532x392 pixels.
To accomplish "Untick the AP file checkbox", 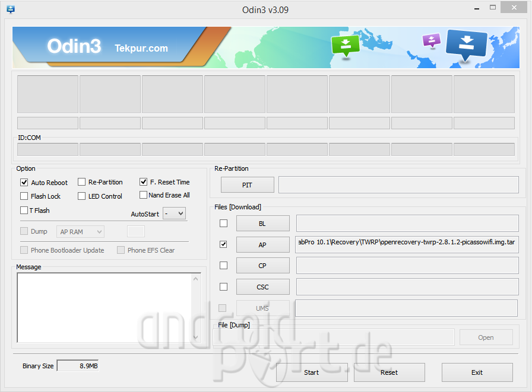I will coord(224,244).
